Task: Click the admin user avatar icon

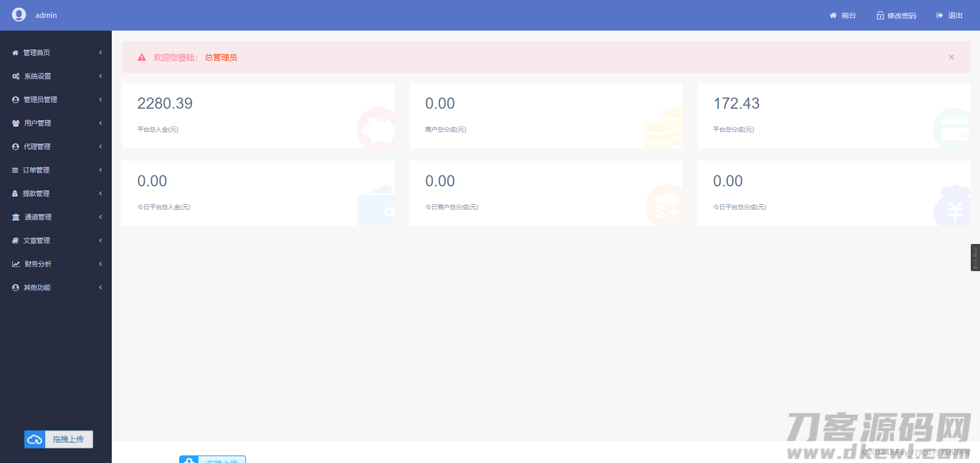Action: point(19,15)
